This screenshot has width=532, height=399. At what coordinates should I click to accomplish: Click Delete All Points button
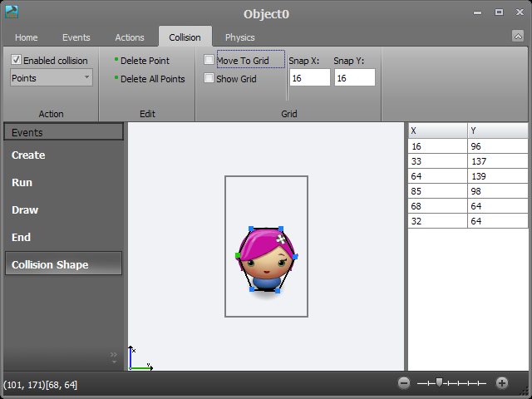(x=152, y=79)
